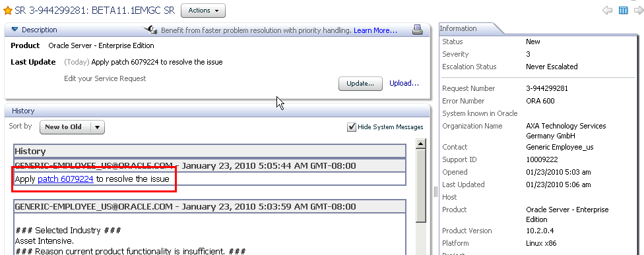Screen dimensions: 644x255
Task: Click the History vertical scrollbar thumb
Action: pyautogui.click(x=420, y=185)
